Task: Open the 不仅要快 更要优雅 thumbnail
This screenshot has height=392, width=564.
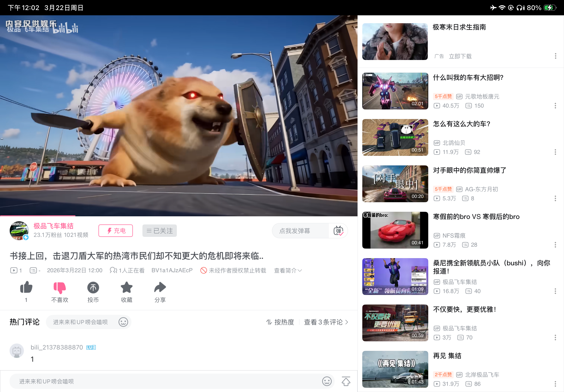Action: [395, 323]
